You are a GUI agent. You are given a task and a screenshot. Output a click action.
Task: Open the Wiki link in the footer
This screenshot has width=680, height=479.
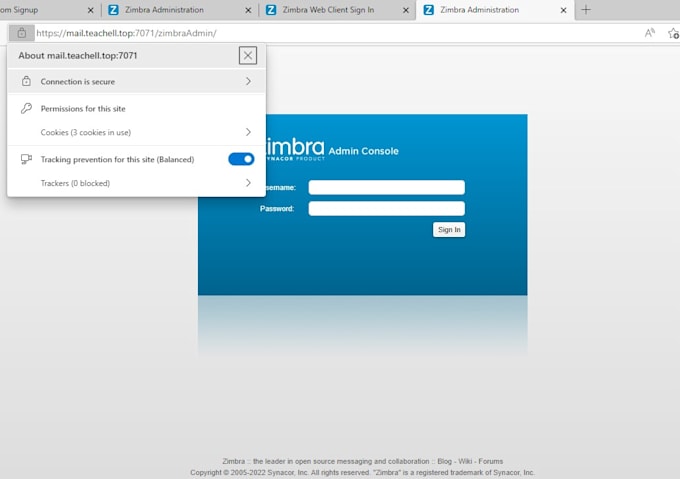(x=465, y=461)
